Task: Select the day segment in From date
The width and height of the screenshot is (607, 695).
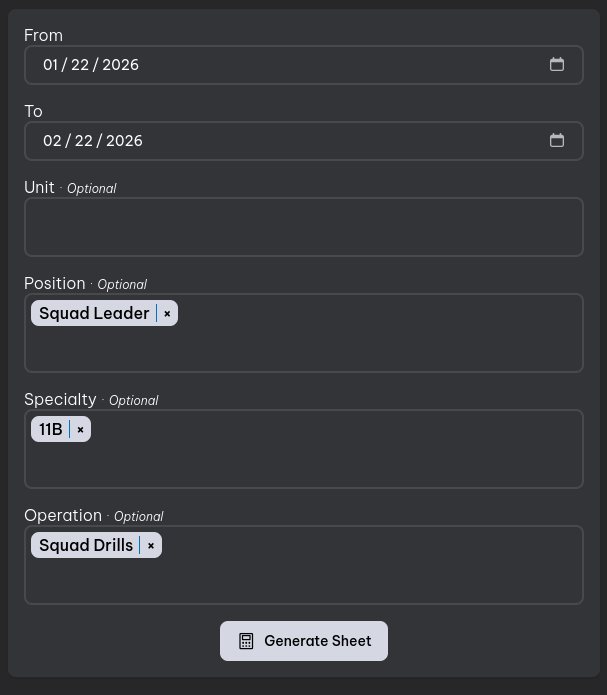Action: point(80,65)
